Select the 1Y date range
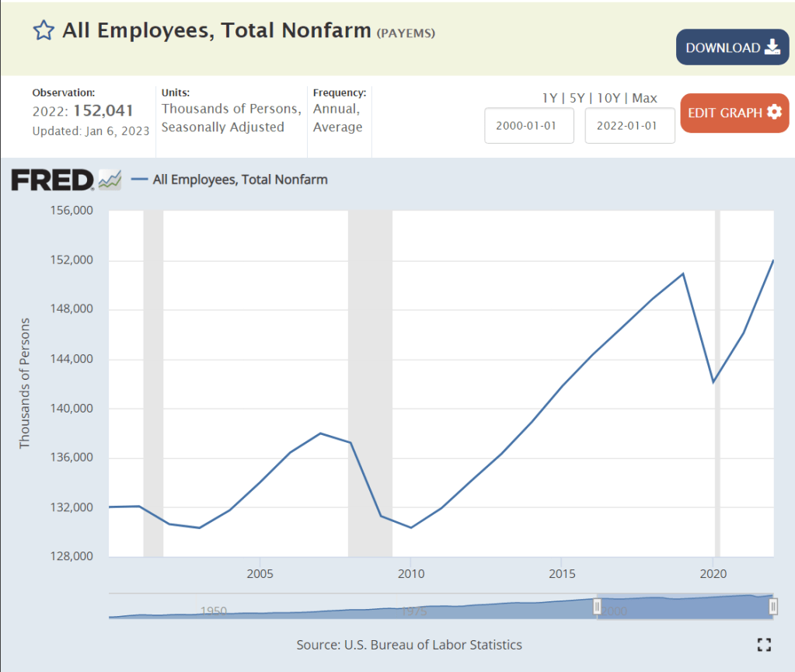Viewport: 795px width, 672px height. (x=550, y=98)
